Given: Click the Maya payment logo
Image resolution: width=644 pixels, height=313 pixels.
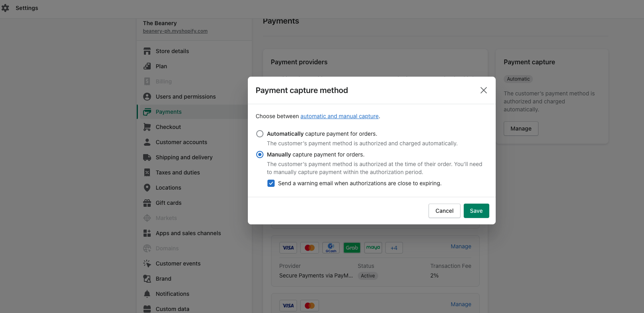Looking at the screenshot, I should pyautogui.click(x=373, y=248).
